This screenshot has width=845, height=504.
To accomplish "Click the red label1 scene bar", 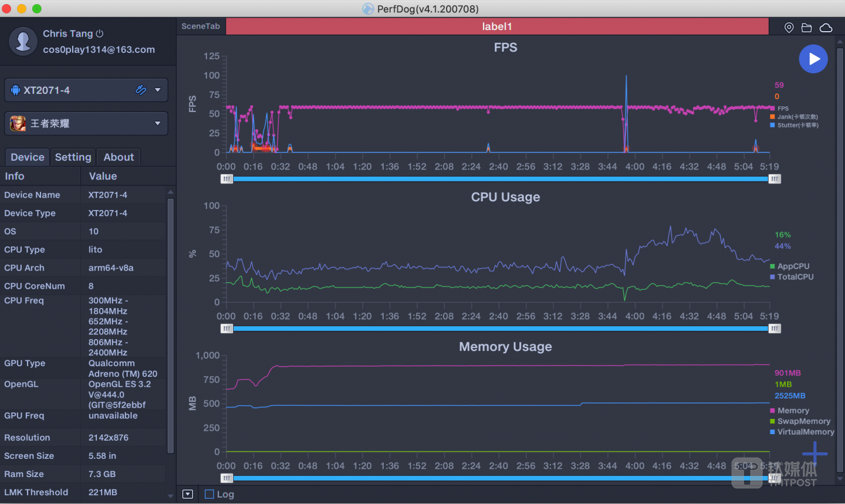I will [497, 26].
